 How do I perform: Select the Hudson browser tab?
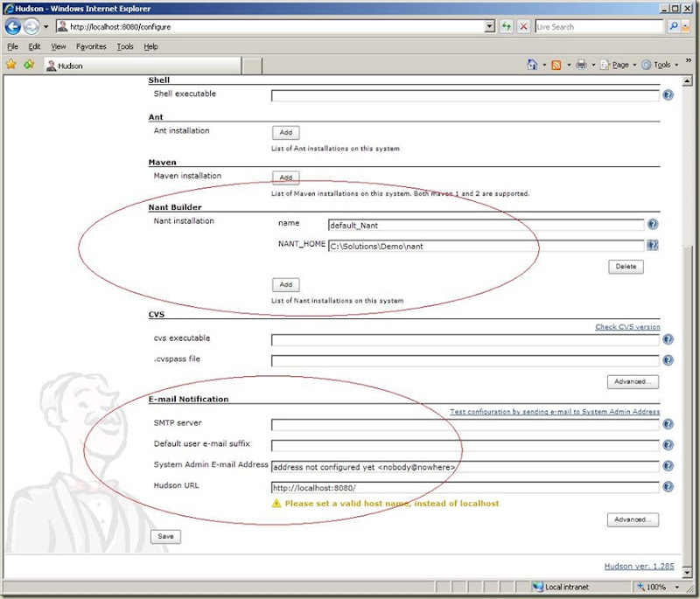[142, 66]
